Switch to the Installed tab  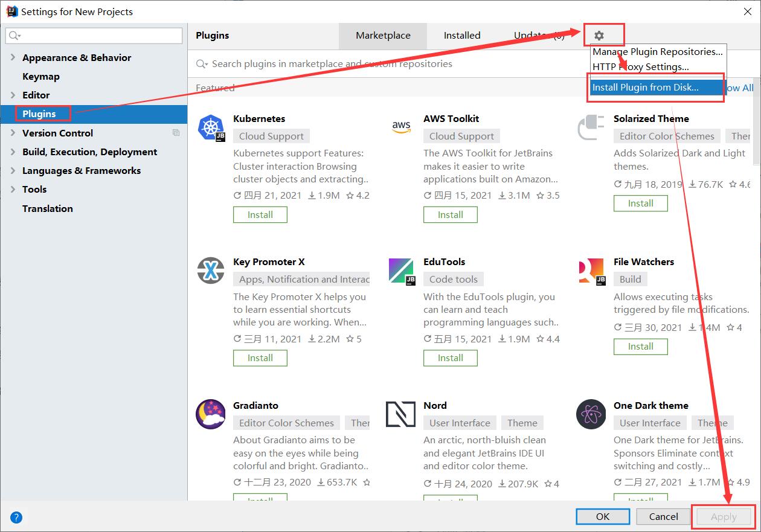(x=462, y=36)
